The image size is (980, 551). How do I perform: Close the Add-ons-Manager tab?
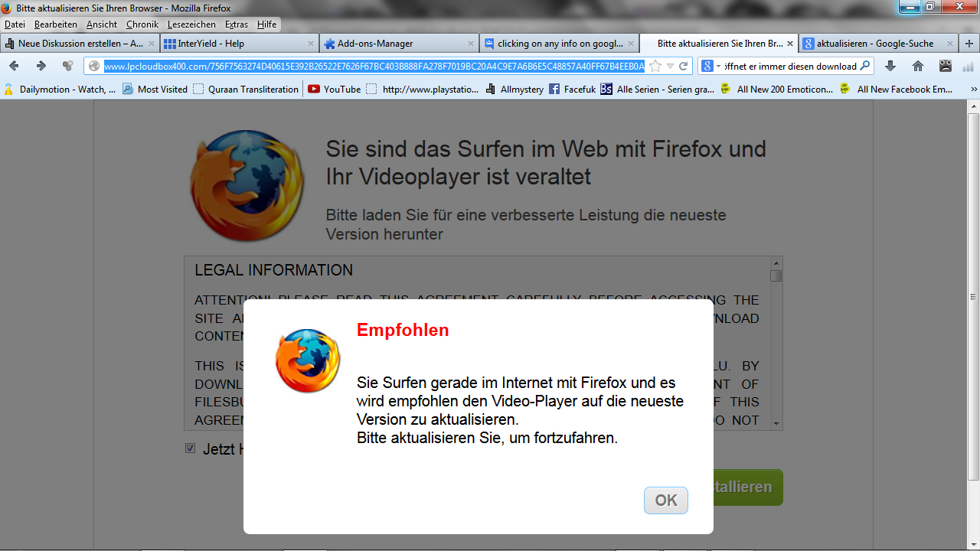pos(471,44)
